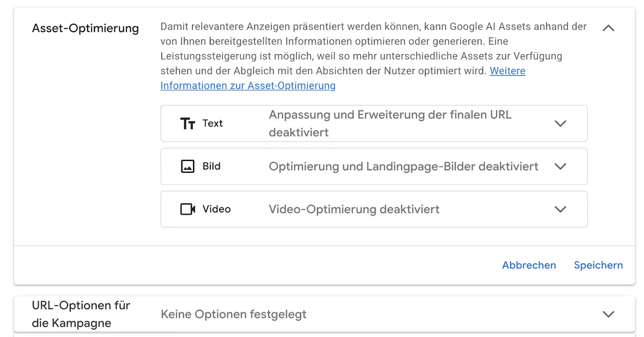644x337 pixels.
Task: Click the Video row label
Action: click(x=215, y=209)
